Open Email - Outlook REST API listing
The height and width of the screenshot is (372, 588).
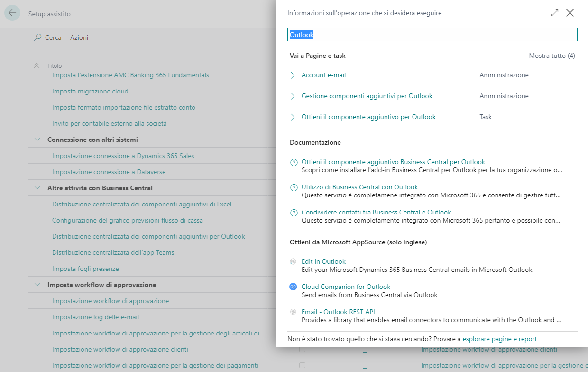(338, 312)
